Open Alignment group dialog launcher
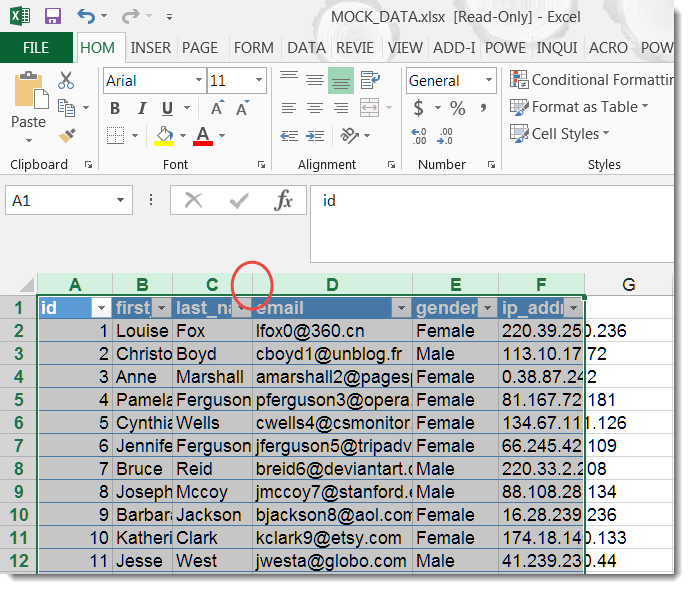Image resolution: width=689 pixels, height=589 pixels. [391, 165]
